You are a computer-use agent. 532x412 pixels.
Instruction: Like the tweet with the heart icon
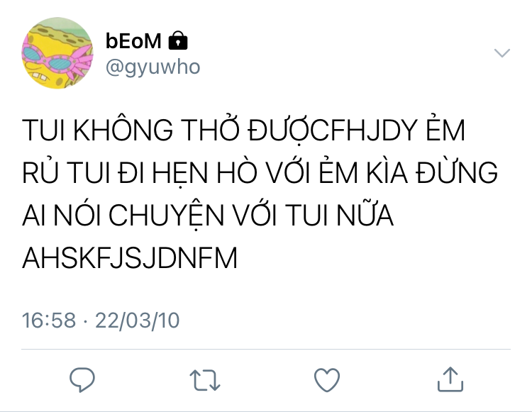point(327,380)
